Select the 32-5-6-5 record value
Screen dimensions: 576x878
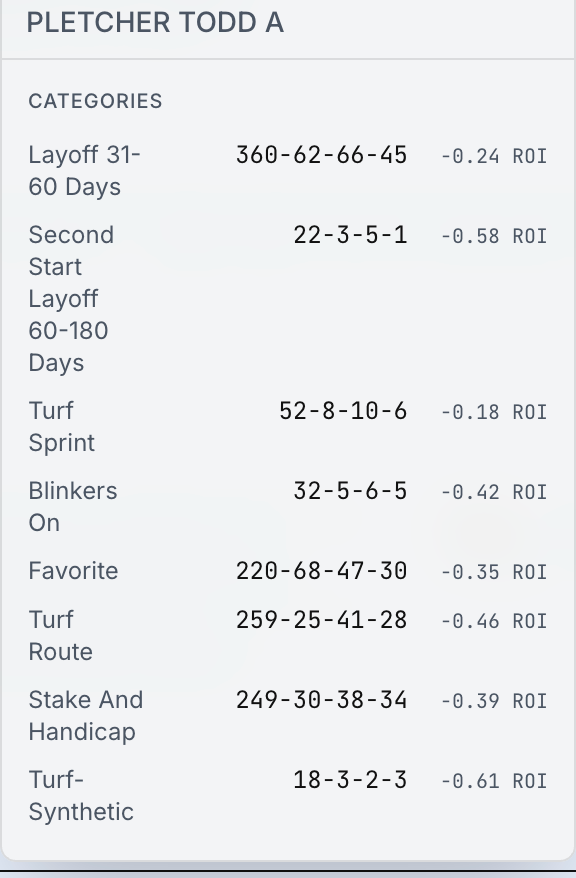350,491
